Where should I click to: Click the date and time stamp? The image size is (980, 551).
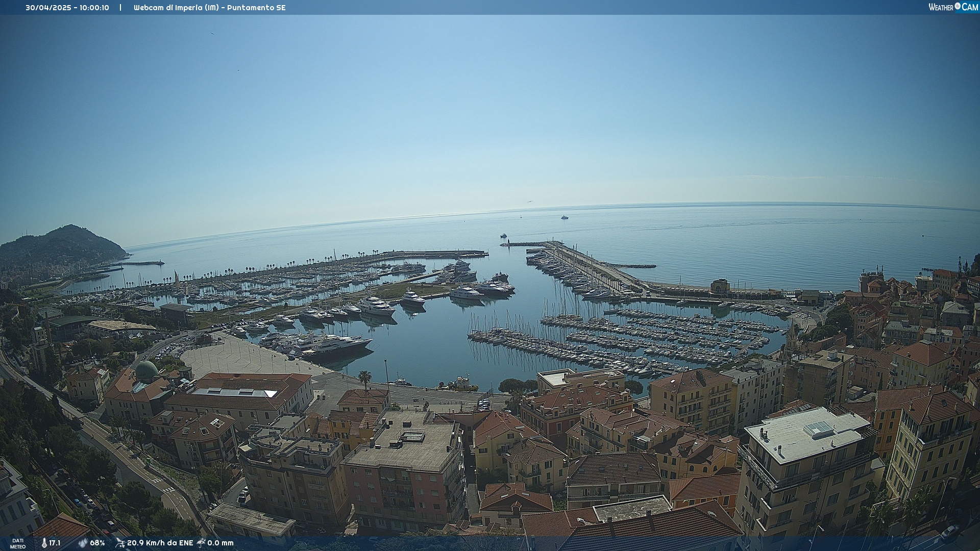pyautogui.click(x=67, y=8)
